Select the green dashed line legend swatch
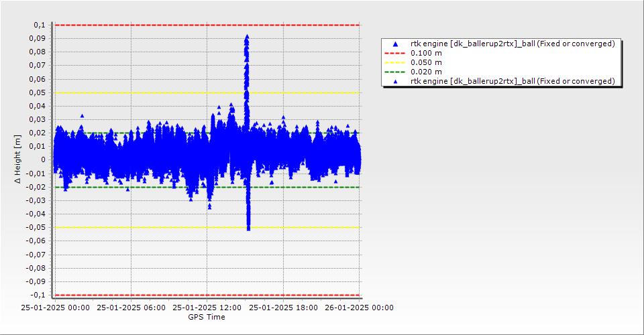This screenshot has width=644, height=335. point(394,72)
